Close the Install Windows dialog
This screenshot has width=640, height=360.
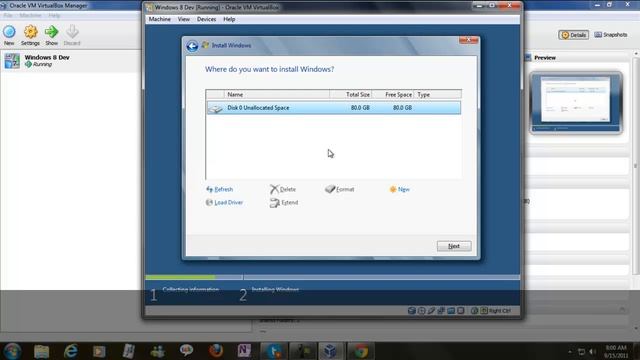469,40
